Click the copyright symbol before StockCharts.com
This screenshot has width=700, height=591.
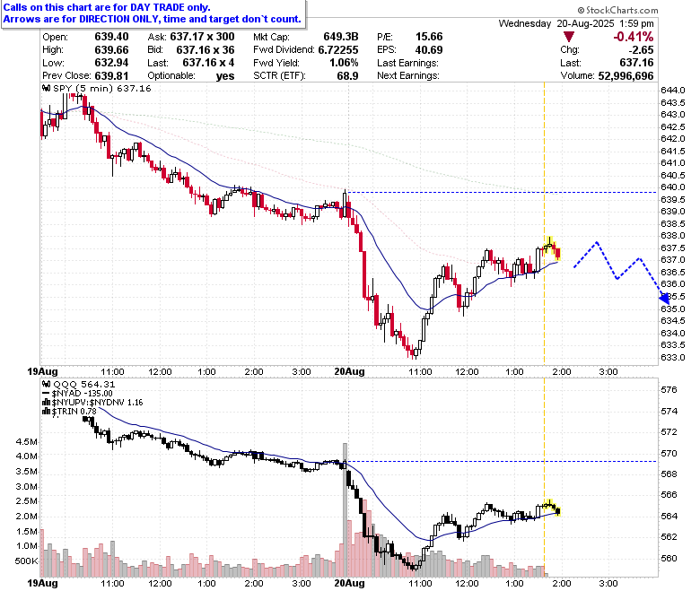[581, 10]
